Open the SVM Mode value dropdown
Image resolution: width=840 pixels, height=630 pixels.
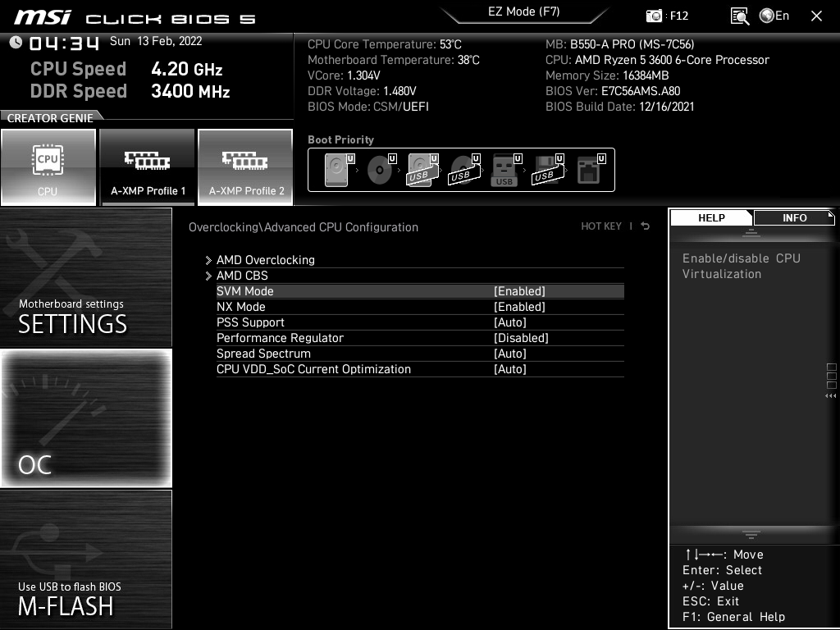519,291
